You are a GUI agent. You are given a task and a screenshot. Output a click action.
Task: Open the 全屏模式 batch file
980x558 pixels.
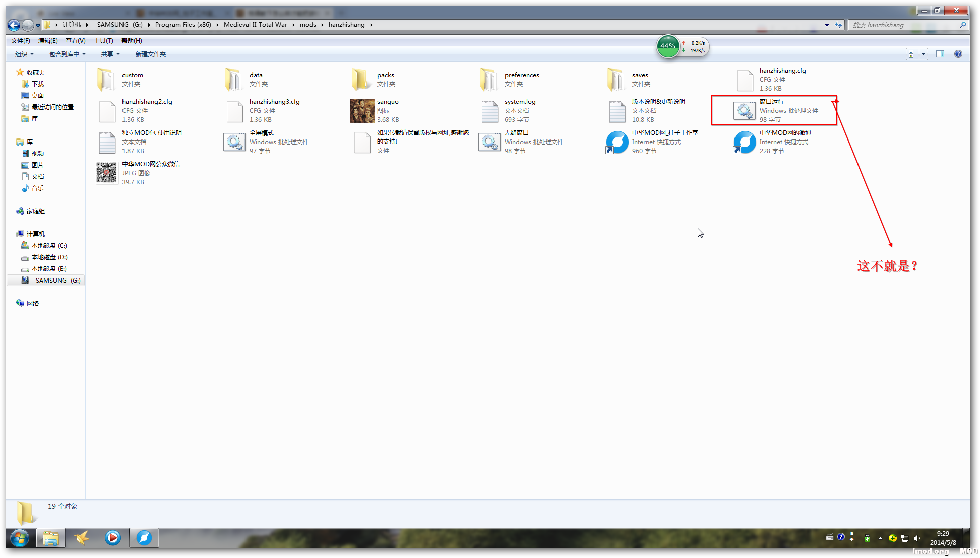pyautogui.click(x=234, y=142)
